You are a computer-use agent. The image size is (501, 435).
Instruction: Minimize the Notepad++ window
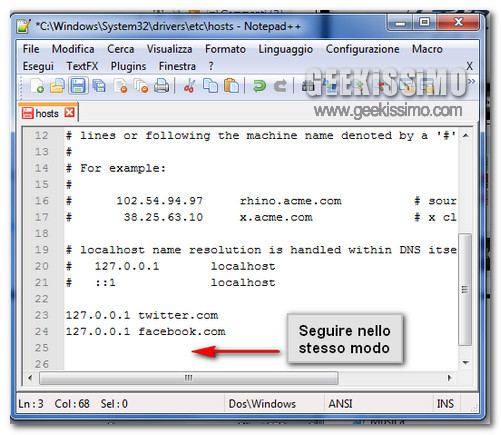[x=400, y=23]
